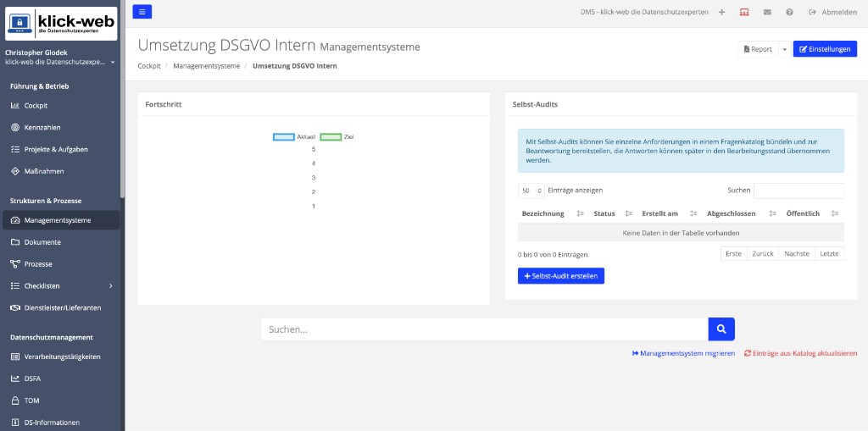
Task: Click the magnifier search button
Action: tap(721, 329)
